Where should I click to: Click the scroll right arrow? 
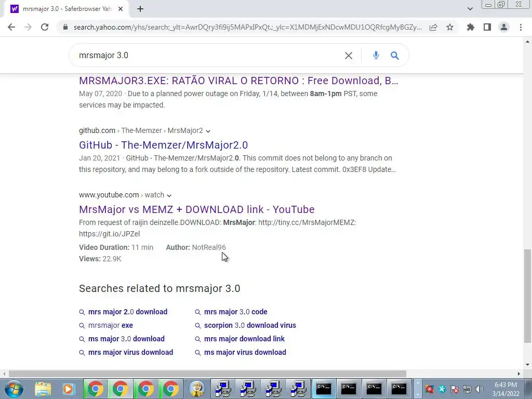(519, 374)
